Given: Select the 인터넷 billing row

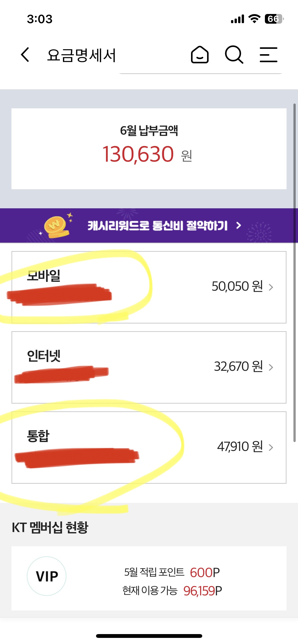Looking at the screenshot, I should click(149, 367).
